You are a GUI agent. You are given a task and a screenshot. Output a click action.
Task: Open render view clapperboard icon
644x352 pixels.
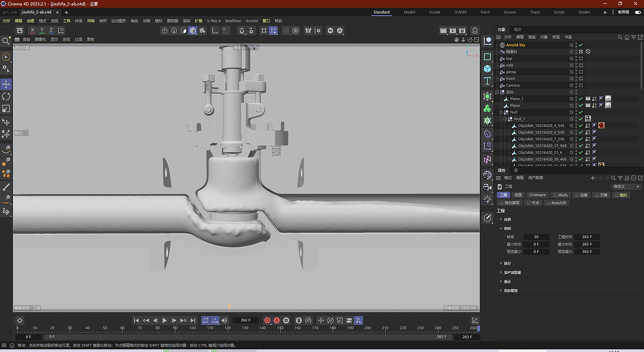(x=443, y=31)
